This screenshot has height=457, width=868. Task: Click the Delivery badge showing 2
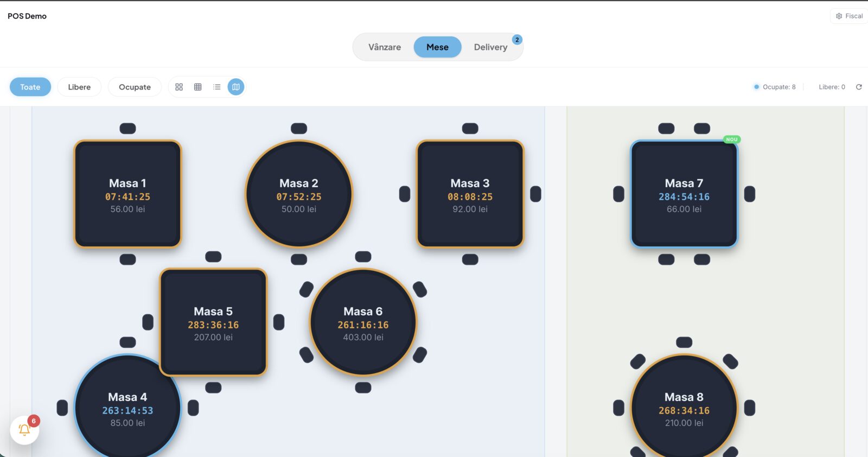[517, 40]
